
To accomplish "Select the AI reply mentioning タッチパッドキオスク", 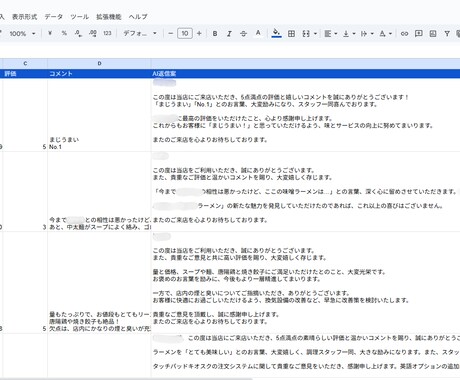I will tap(306, 356).
